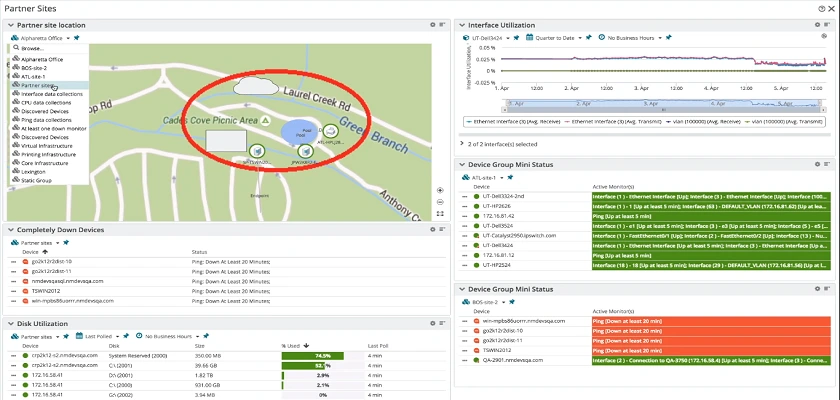
Task: Click the Pool Pool blue circle on the map
Action: pyautogui.click(x=299, y=131)
